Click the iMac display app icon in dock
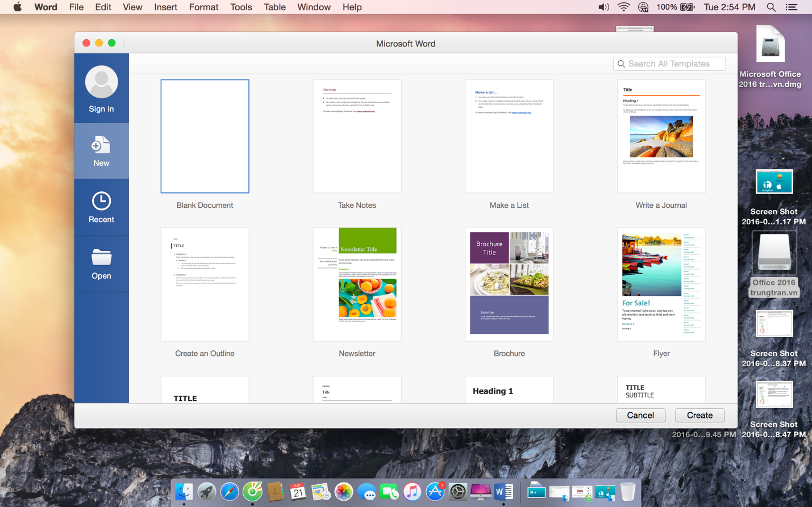Viewport: 812px width, 507px height. (x=481, y=492)
